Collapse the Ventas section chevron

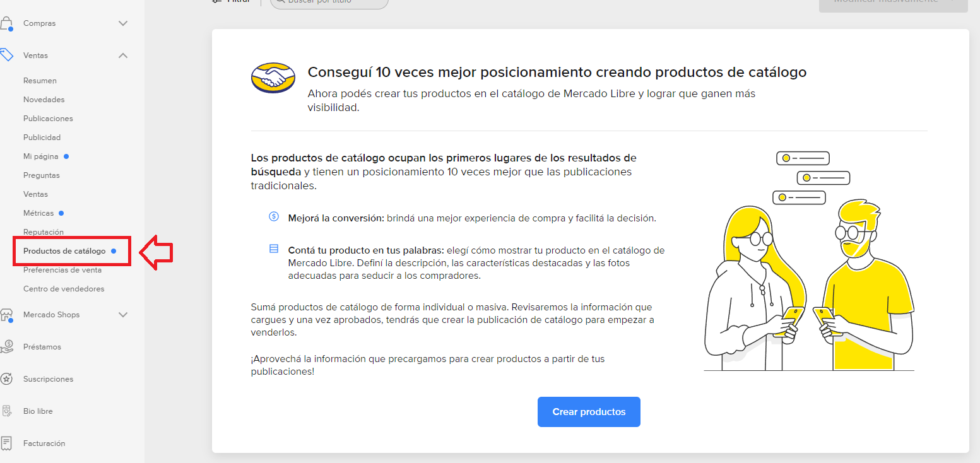[123, 56]
